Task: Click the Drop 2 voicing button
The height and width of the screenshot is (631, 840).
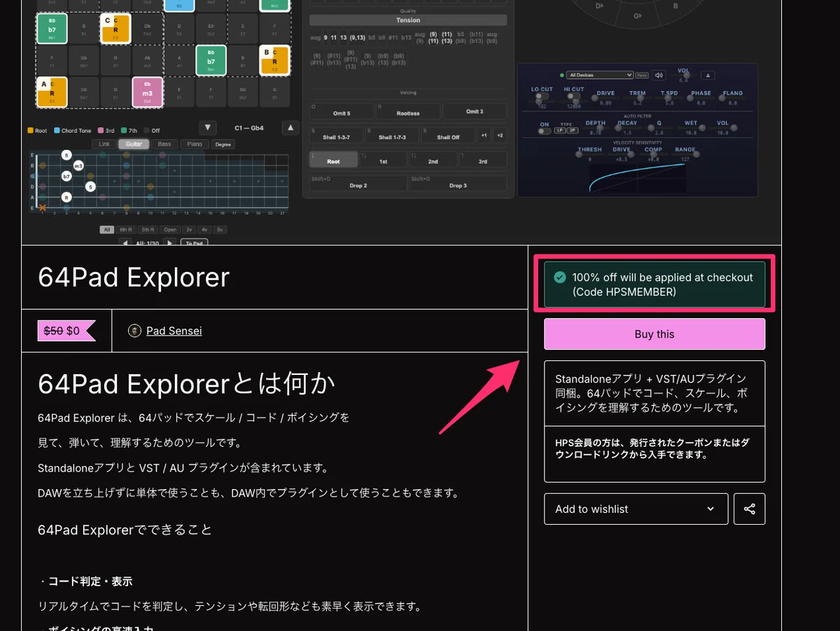Action: click(358, 183)
